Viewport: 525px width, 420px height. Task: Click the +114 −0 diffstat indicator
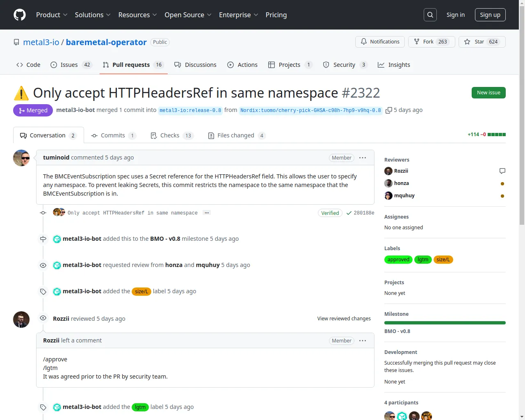point(486,135)
